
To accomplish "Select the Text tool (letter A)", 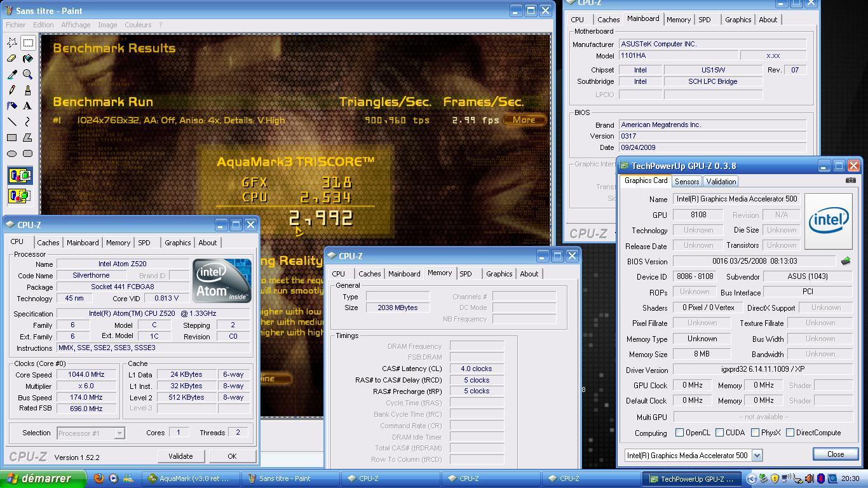I will pos(28,105).
